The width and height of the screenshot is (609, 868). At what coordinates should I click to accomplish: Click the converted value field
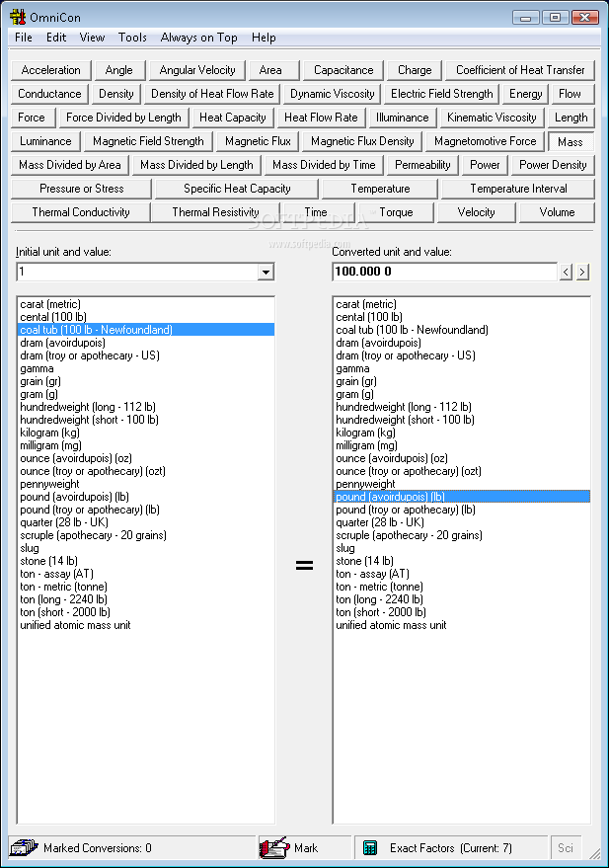[x=445, y=272]
